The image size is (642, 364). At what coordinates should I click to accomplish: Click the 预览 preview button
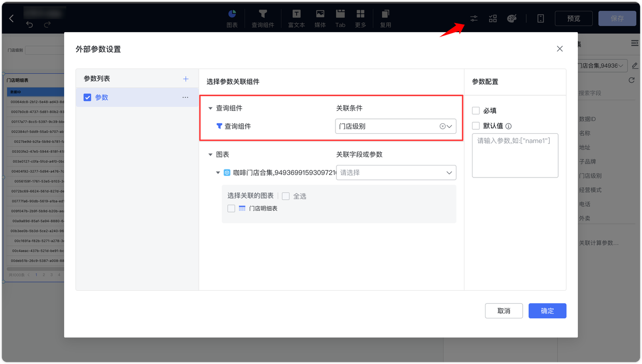click(573, 18)
